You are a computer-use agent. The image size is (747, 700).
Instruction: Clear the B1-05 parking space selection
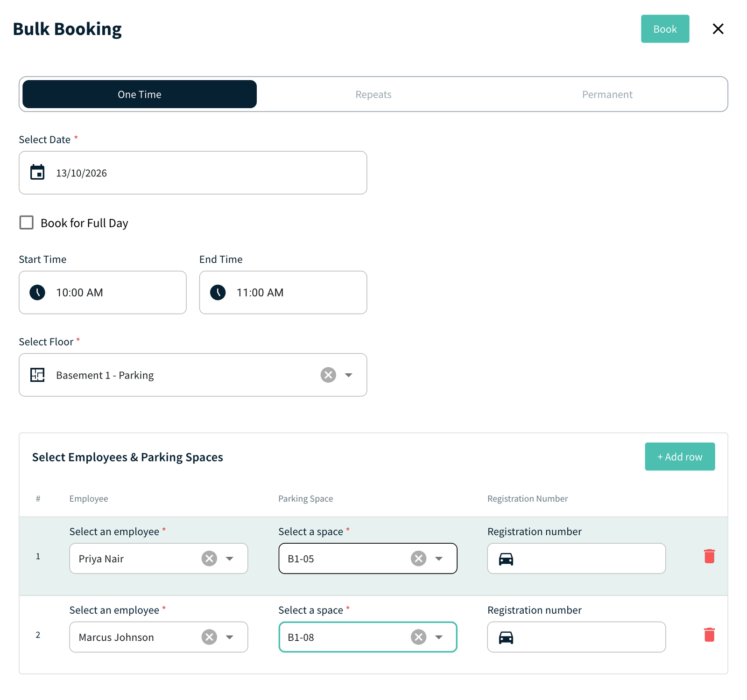(x=419, y=559)
